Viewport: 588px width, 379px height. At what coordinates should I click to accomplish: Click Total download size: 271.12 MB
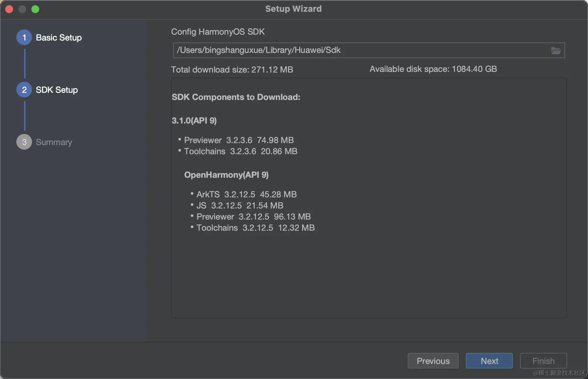[232, 70]
